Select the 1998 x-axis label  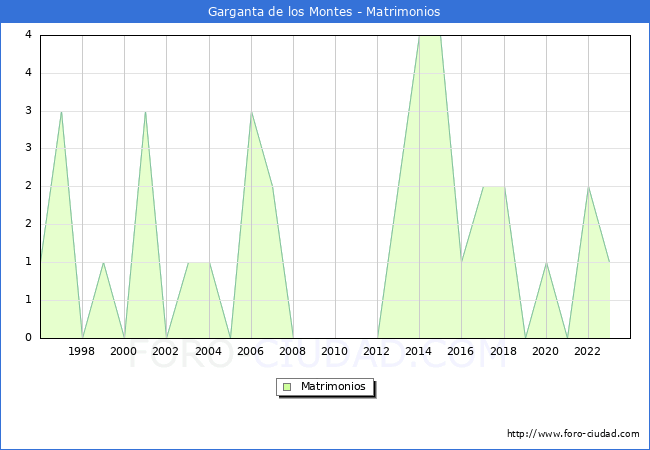tap(81, 351)
